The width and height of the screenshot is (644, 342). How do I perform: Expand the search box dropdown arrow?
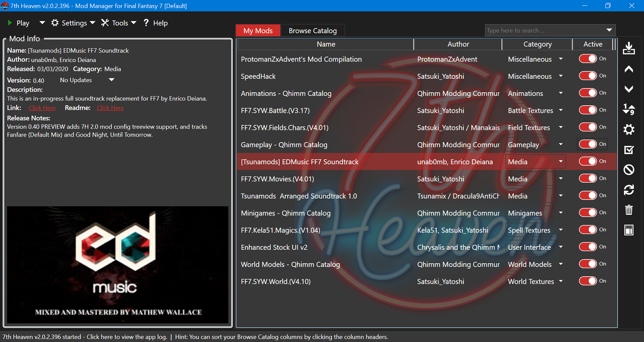(609, 30)
